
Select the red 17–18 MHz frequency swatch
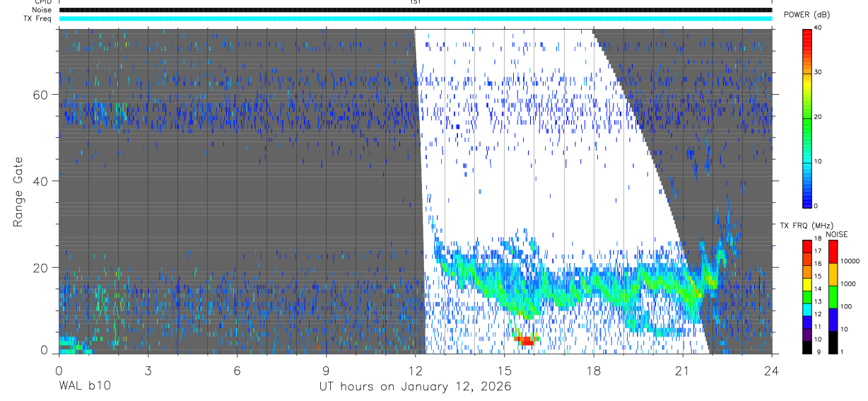coord(807,246)
